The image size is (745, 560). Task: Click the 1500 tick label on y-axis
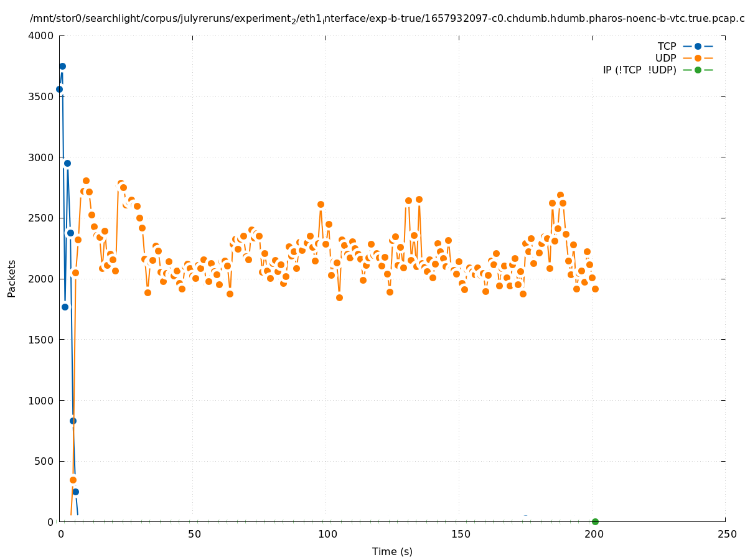pos(42,340)
